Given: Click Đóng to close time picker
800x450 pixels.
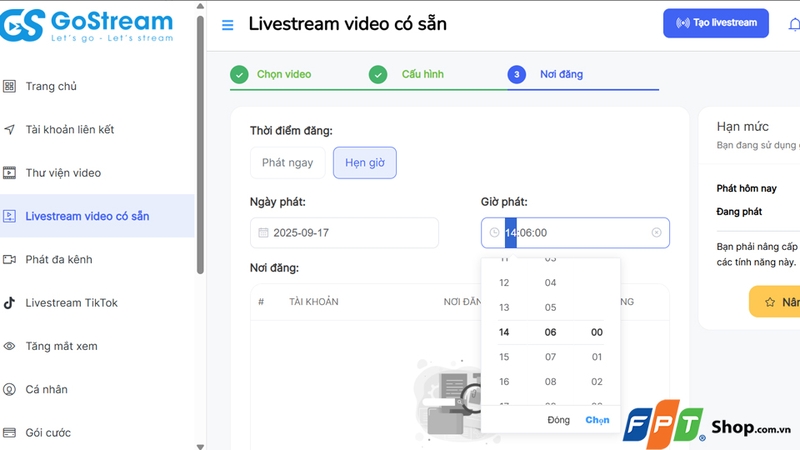Looking at the screenshot, I should pyautogui.click(x=558, y=420).
